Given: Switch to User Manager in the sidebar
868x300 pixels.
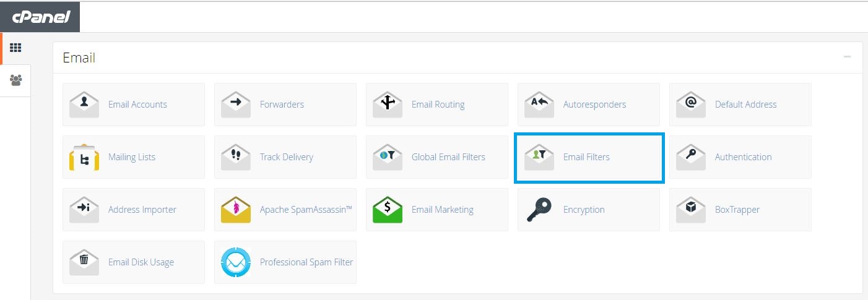Looking at the screenshot, I should (15, 80).
